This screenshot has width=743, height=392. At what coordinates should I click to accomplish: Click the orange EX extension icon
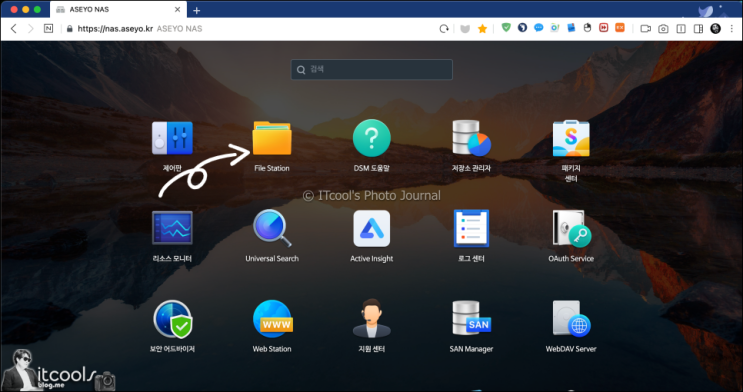[620, 28]
